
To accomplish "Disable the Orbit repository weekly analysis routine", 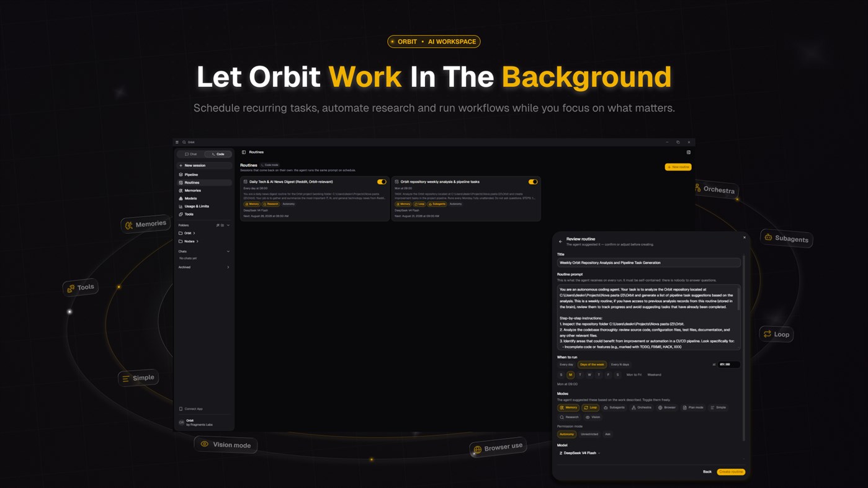I will [533, 182].
